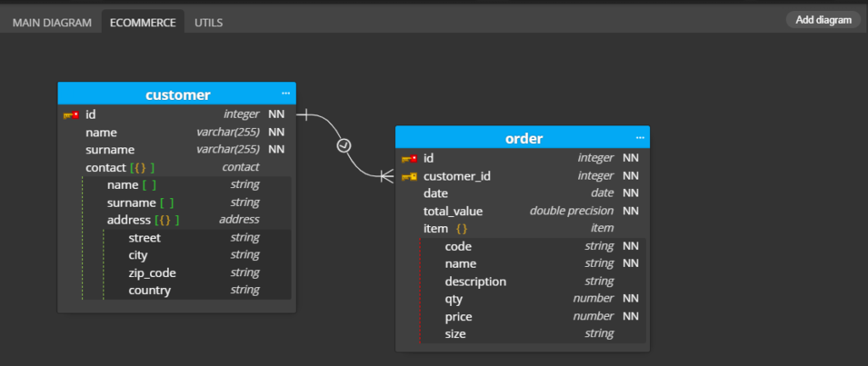Select the 'code' field in item
The width and height of the screenshot is (868, 366).
tap(459, 247)
